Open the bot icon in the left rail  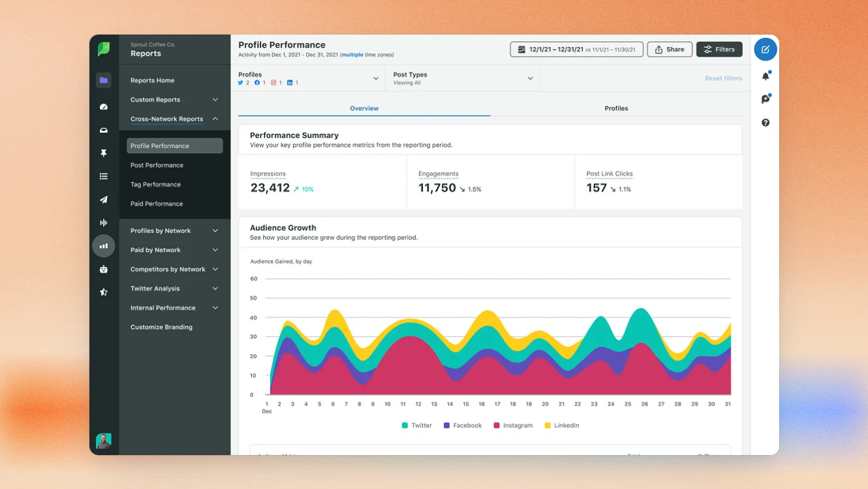pos(104,269)
